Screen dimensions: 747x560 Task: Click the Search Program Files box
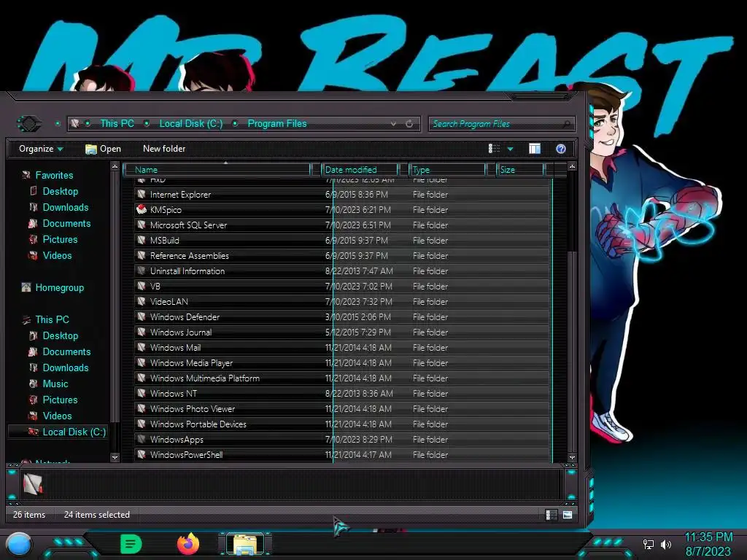[501, 124]
